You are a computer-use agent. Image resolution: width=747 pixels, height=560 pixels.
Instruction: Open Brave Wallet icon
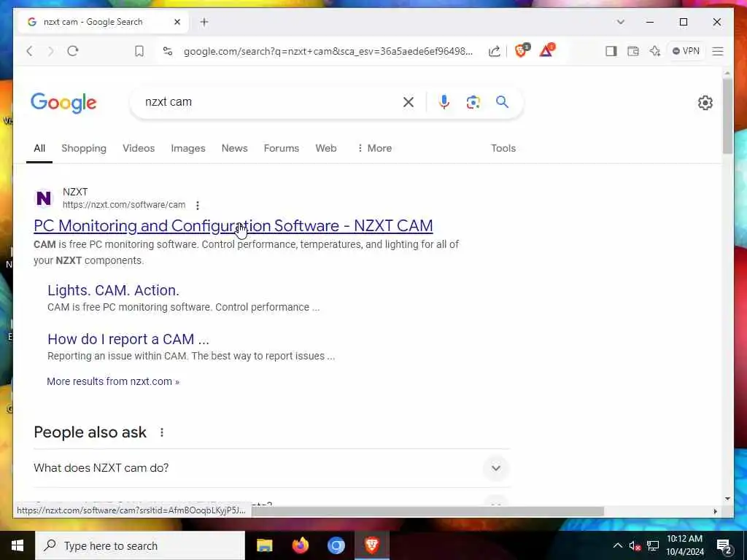tap(633, 51)
